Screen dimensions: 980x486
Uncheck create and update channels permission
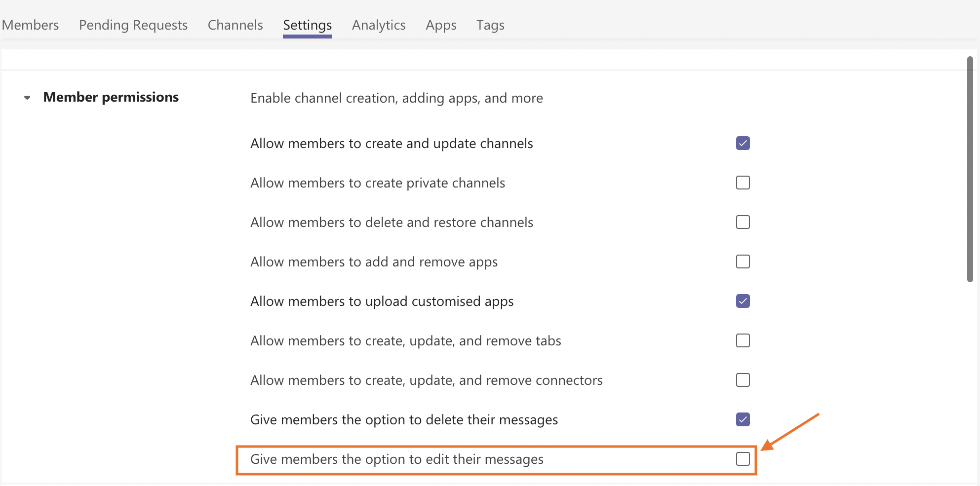click(x=743, y=143)
